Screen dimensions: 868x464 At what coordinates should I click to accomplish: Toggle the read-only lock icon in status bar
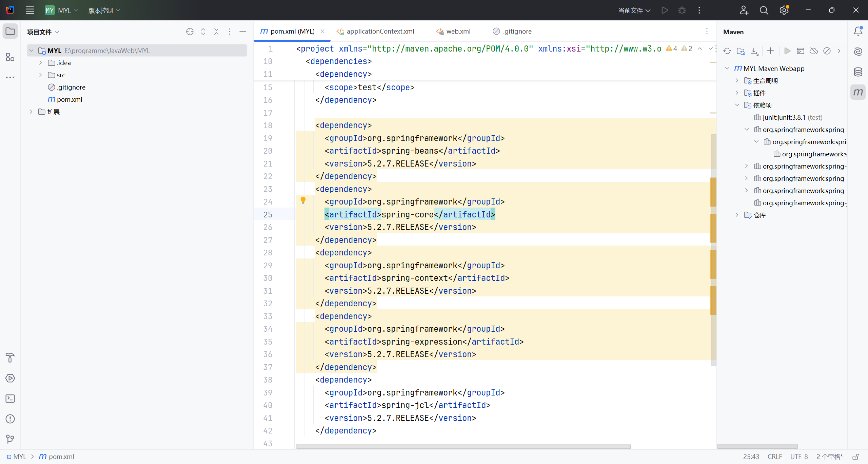pyautogui.click(x=856, y=457)
